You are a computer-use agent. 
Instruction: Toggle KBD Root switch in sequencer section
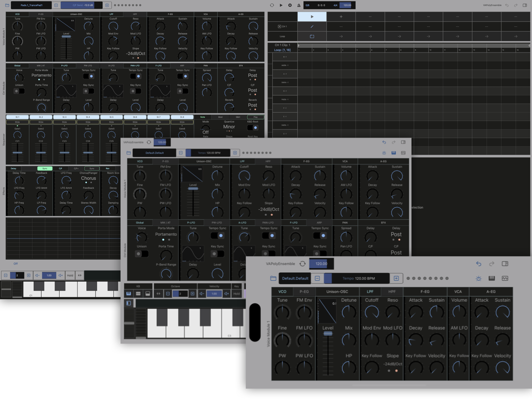point(253,128)
